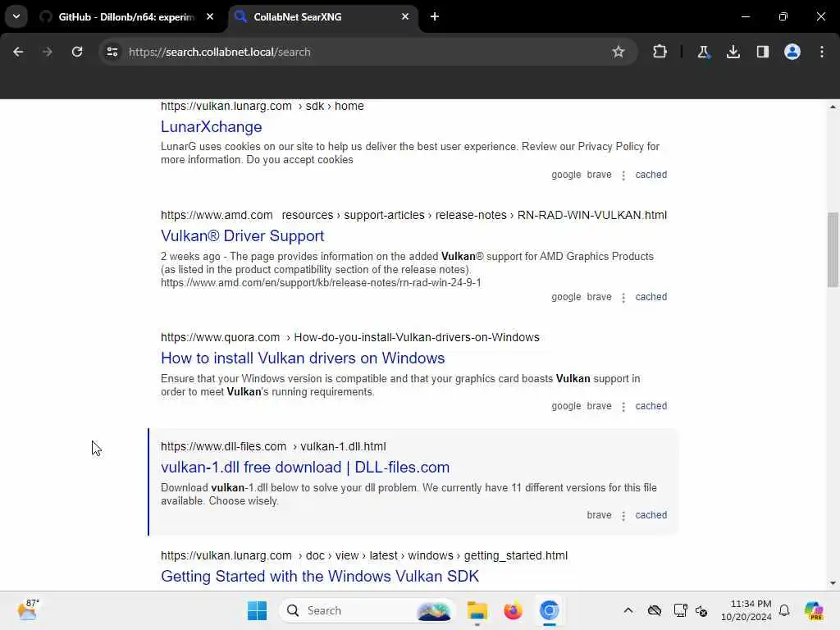Open a new tab with the plus button

pos(435,16)
